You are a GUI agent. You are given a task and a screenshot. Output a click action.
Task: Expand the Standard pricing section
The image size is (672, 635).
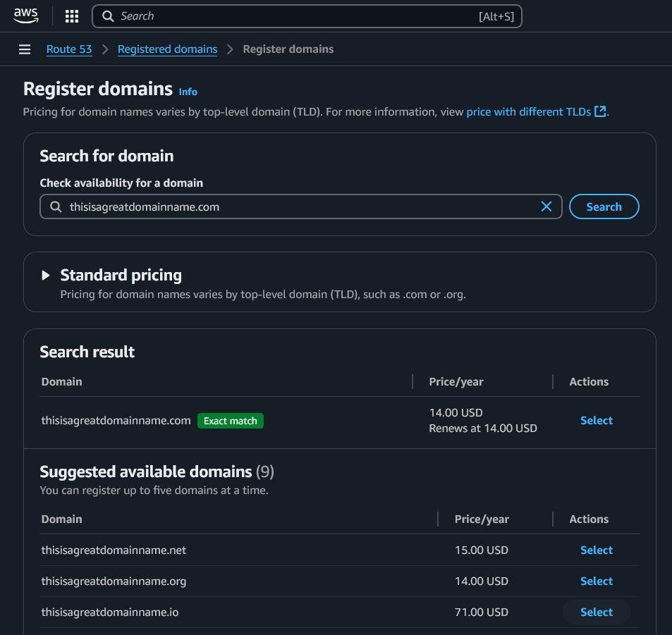point(47,276)
